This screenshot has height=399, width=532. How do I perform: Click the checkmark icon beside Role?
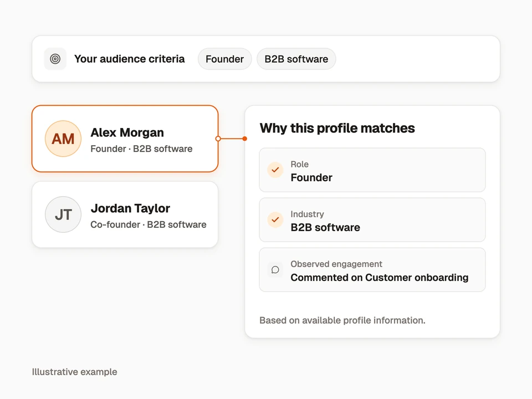coord(275,170)
